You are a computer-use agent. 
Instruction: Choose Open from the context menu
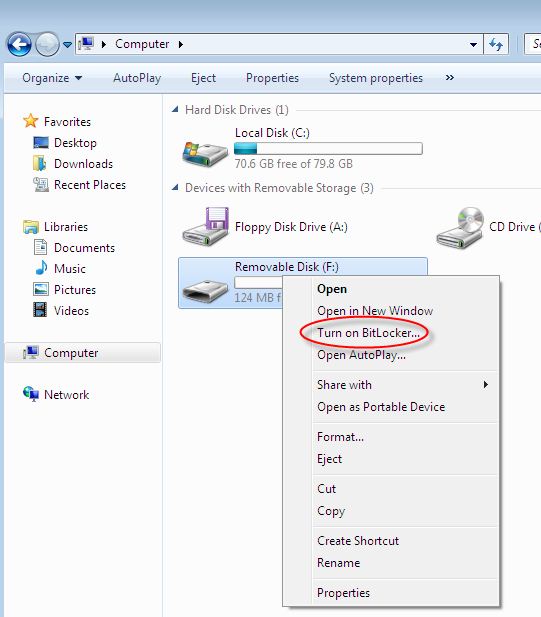click(391, 289)
